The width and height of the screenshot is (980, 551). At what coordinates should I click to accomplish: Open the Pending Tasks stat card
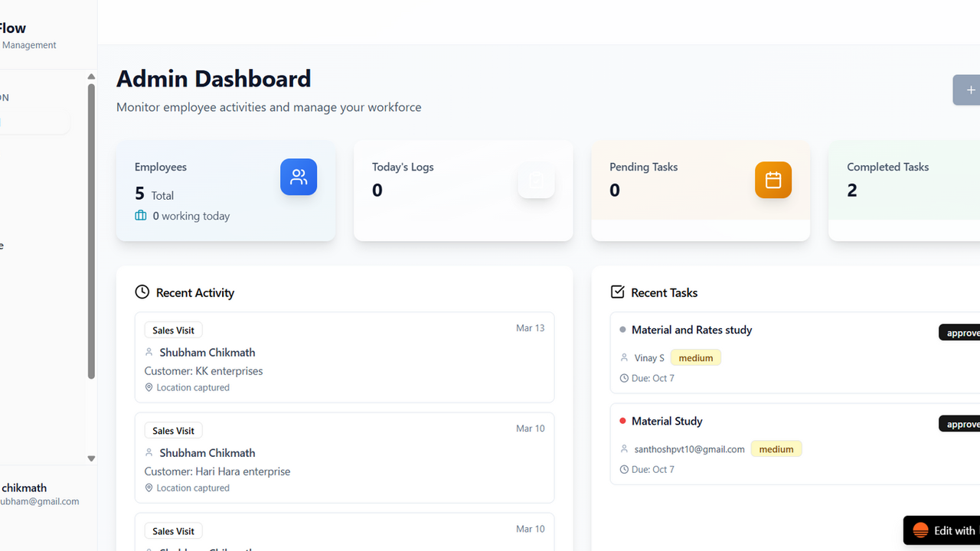click(x=701, y=191)
